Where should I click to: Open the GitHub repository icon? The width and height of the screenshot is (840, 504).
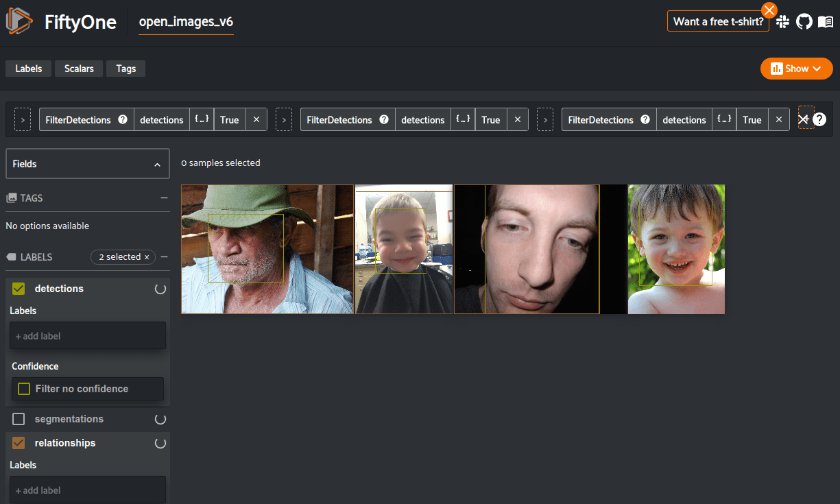click(x=804, y=21)
